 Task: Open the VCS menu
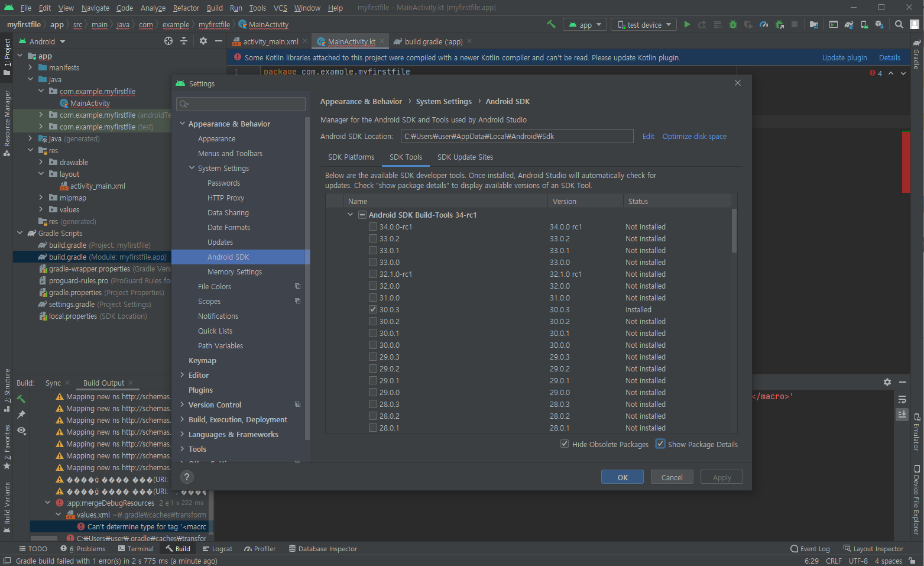(280, 8)
